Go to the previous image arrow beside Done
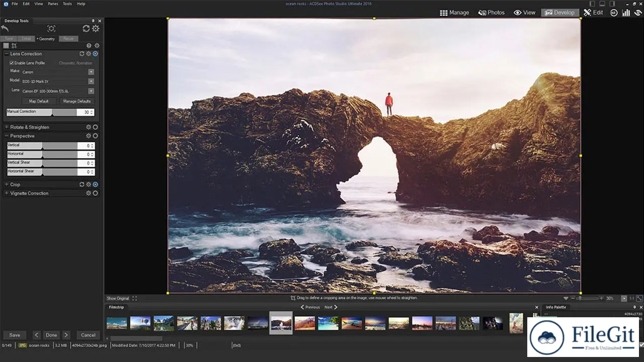This screenshot has width=644, height=362. tap(37, 335)
